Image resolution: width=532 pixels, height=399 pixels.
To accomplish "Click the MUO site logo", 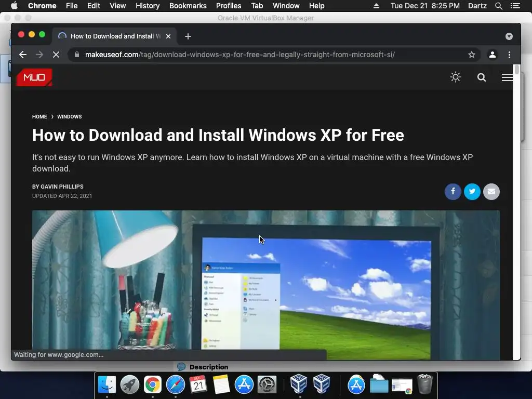I will pos(34,77).
